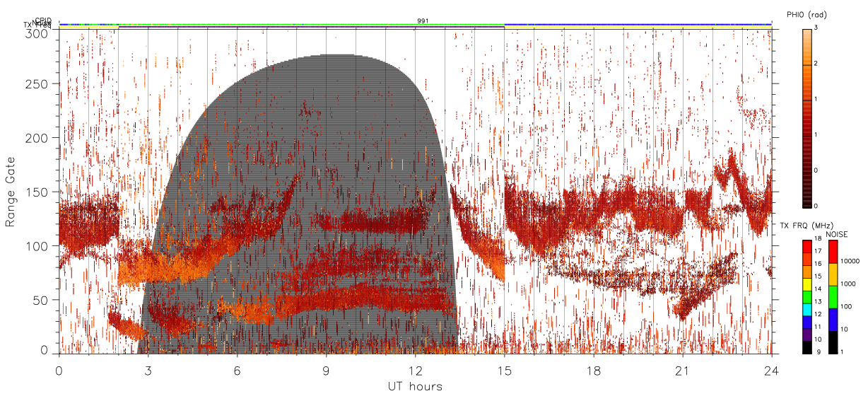Click the blue block in the NOISE legend
Viewport: 868px width, 401px height.
833,320
